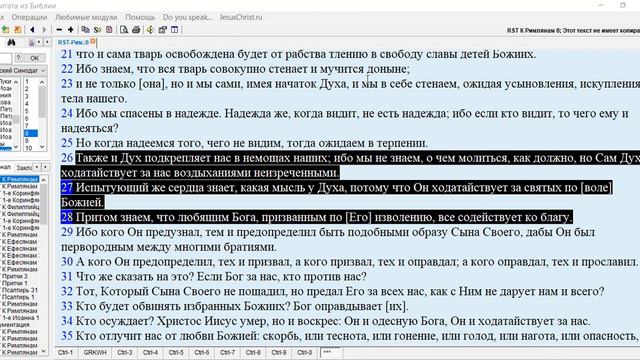The width and height of the screenshot is (640, 360).
Task: Click the question mark help button
Action: [x=18, y=58]
